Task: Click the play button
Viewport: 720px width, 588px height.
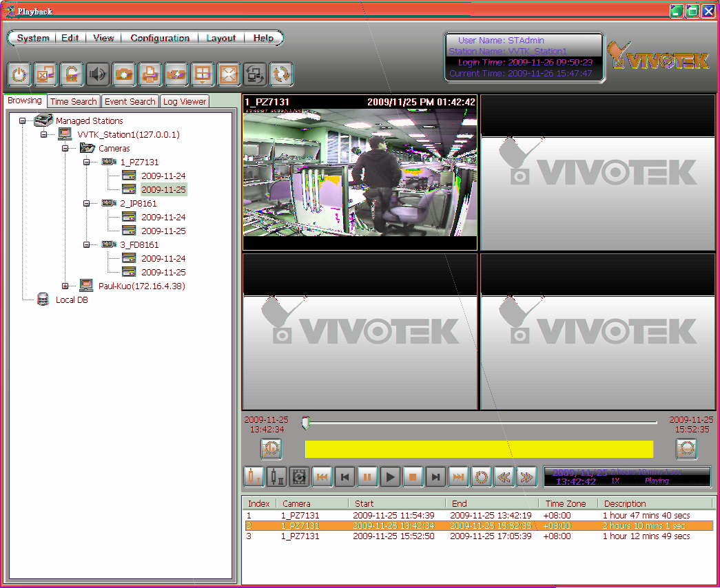Action: click(x=390, y=477)
